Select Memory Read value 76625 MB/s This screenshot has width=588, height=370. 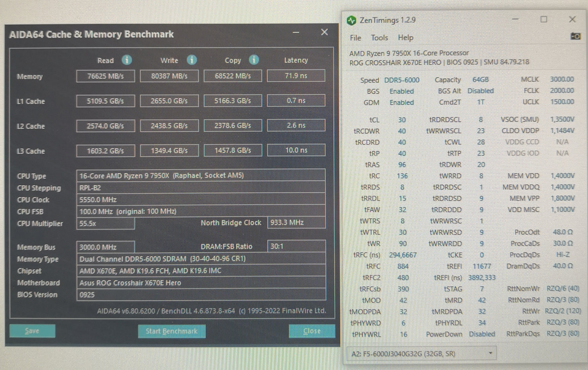(x=105, y=76)
